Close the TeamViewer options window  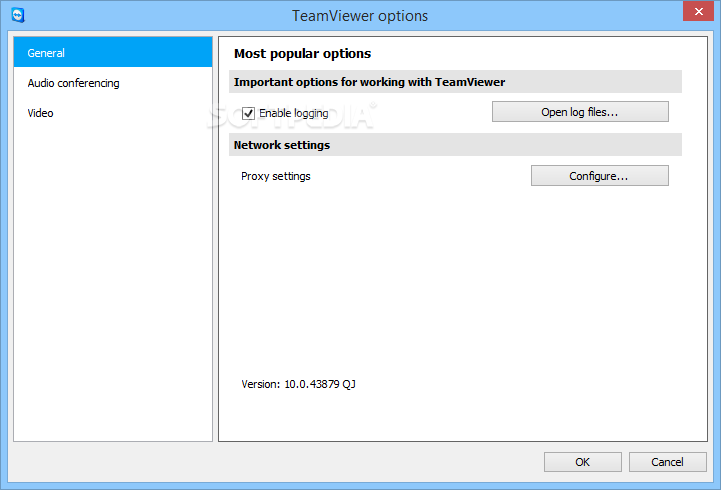pos(698,11)
